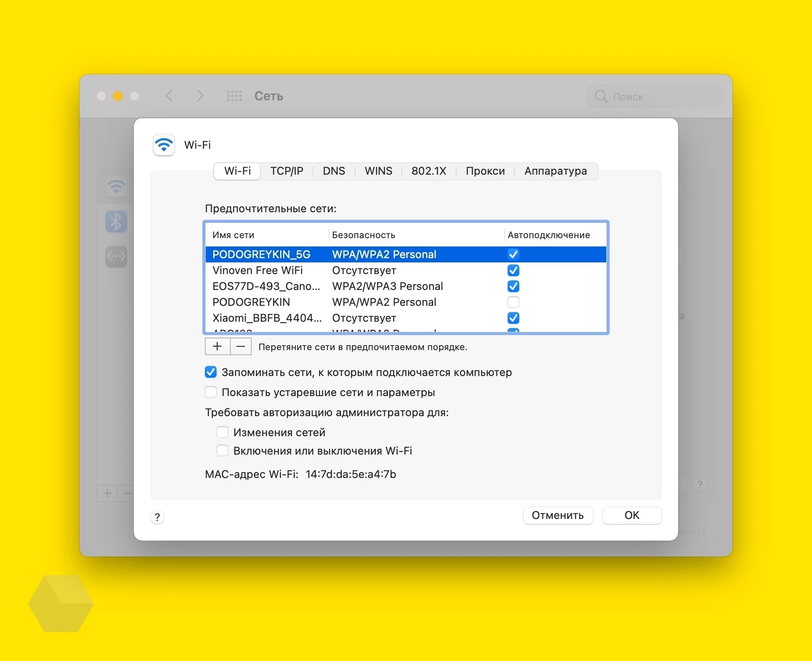Add a preferred network with plus button
The width and height of the screenshot is (812, 661).
tap(217, 346)
